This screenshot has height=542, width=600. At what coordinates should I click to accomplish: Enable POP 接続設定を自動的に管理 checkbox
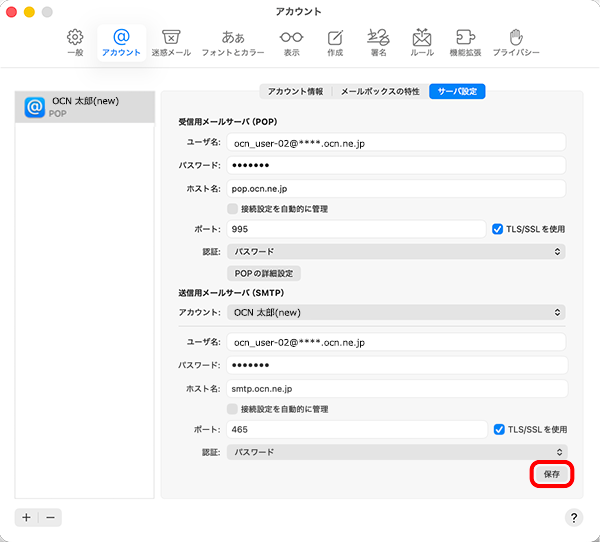click(233, 209)
